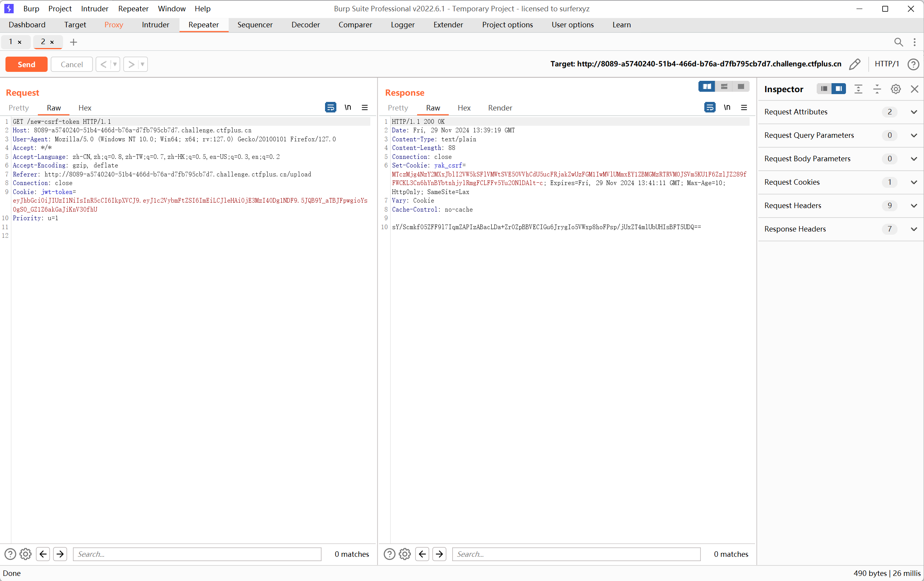Click the GET /new-csrf-token request line
The height and width of the screenshot is (581, 924).
pos(62,121)
